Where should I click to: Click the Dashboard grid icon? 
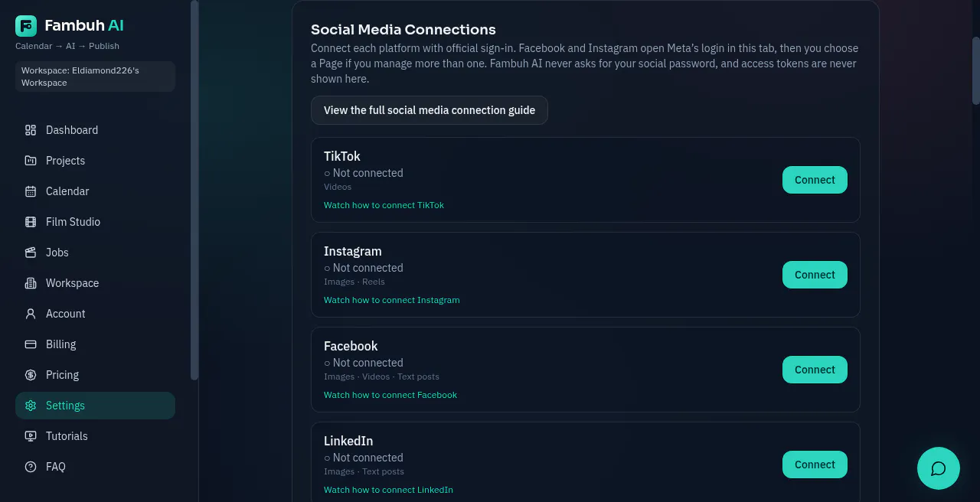(31, 130)
